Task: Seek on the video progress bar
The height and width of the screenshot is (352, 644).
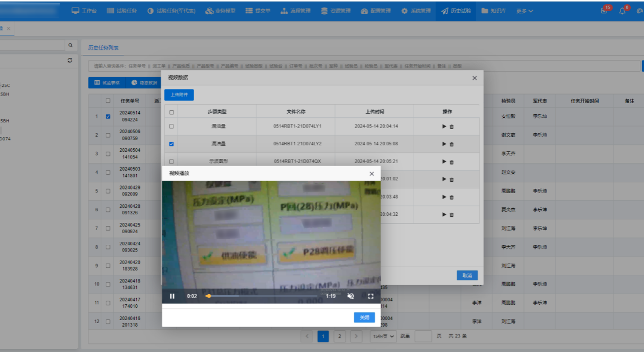Action: point(262,296)
